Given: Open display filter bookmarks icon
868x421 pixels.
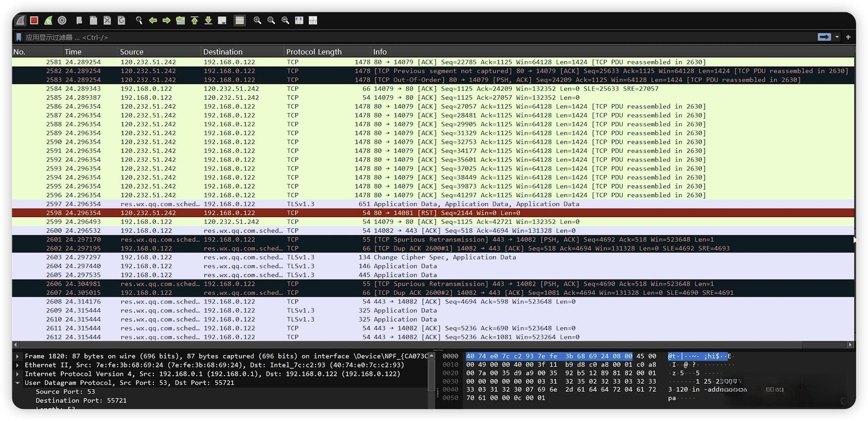Looking at the screenshot, I should (19, 37).
